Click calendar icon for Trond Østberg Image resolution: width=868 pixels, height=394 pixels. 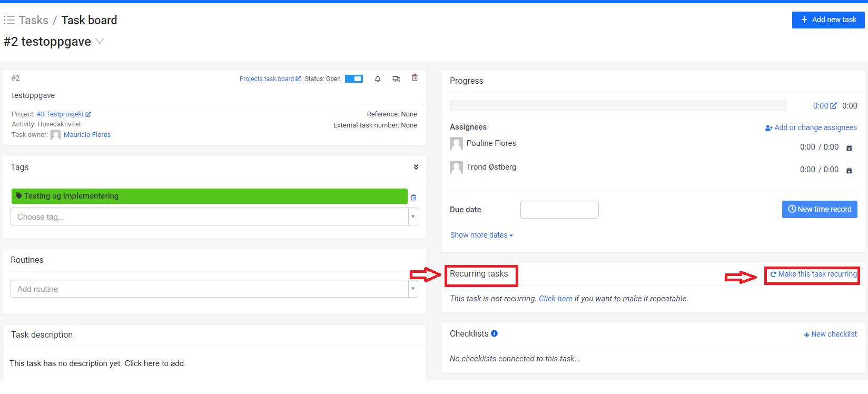[849, 170]
